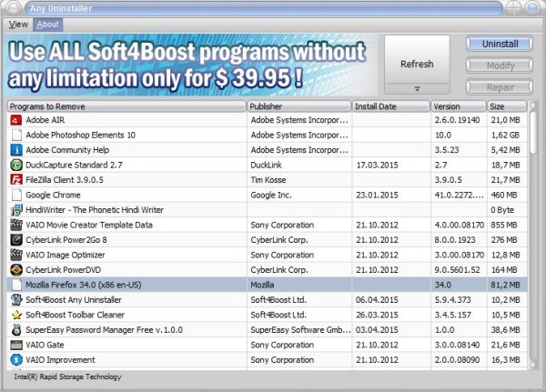Click the large Refresh button
Screen dimensions: 546x392
[x=417, y=60]
